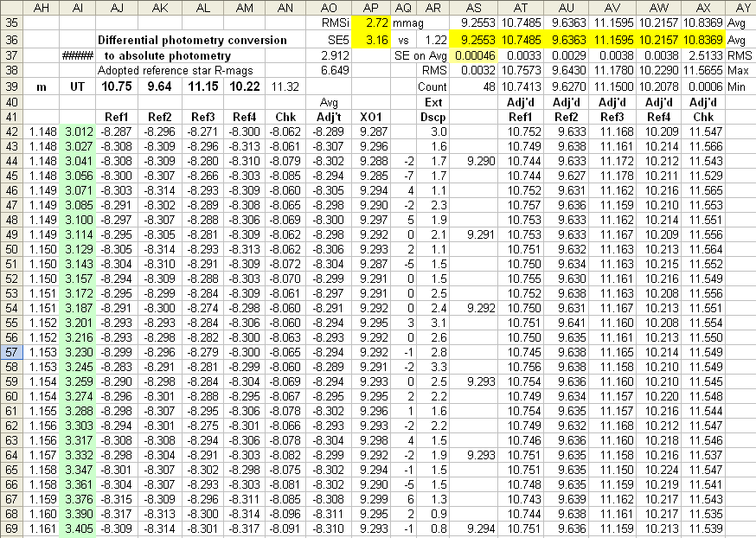Image resolution: width=756 pixels, height=538 pixels.
Task: Click Ref1 value -8.317 in row 68
Action: click(117, 514)
